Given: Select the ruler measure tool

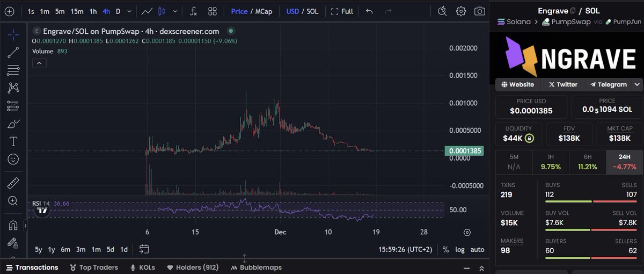Looking at the screenshot, I should tap(13, 183).
